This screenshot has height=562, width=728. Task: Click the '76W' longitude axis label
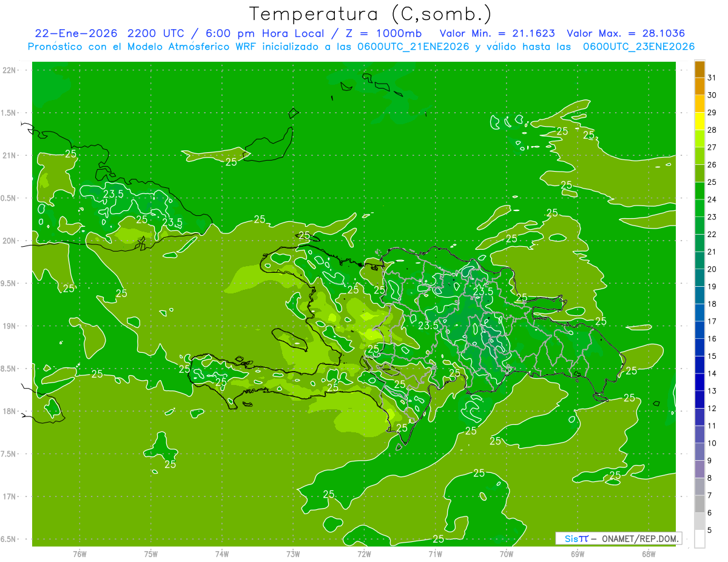[79, 554]
